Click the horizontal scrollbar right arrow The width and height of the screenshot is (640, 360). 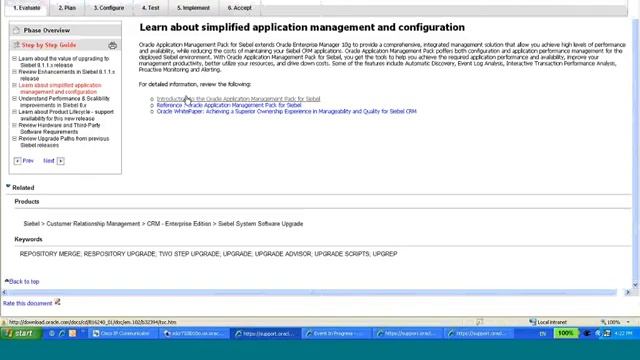tap(627, 292)
